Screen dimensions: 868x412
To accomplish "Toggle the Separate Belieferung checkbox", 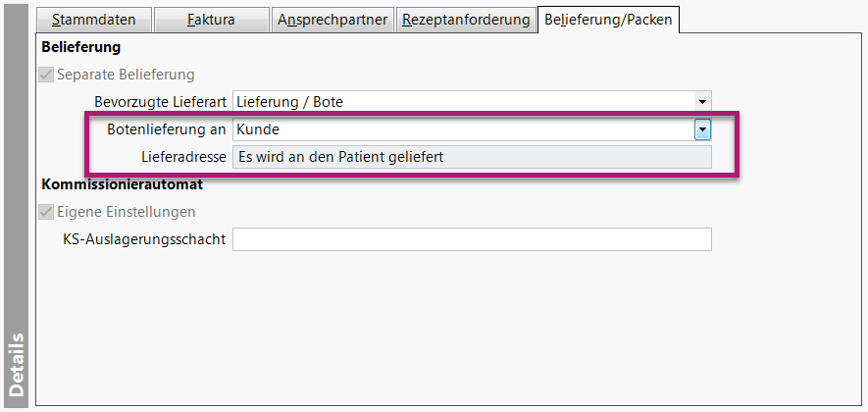I will pos(45,75).
